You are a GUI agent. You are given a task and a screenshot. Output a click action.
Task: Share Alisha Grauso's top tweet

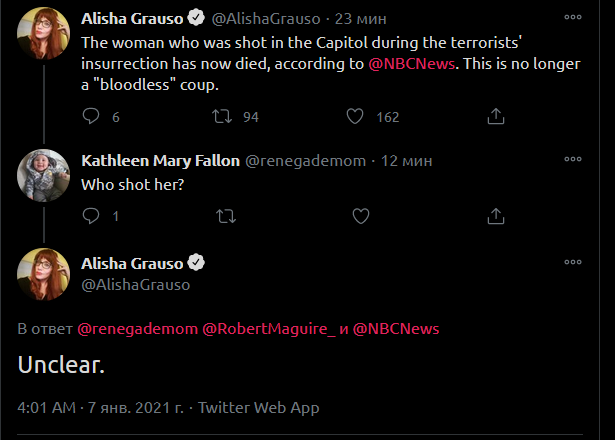[x=494, y=117]
